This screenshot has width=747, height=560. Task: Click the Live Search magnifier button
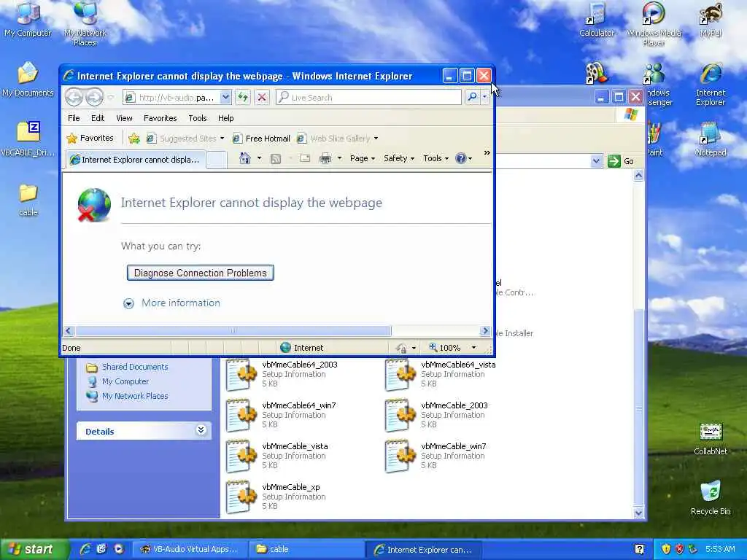pyautogui.click(x=472, y=97)
